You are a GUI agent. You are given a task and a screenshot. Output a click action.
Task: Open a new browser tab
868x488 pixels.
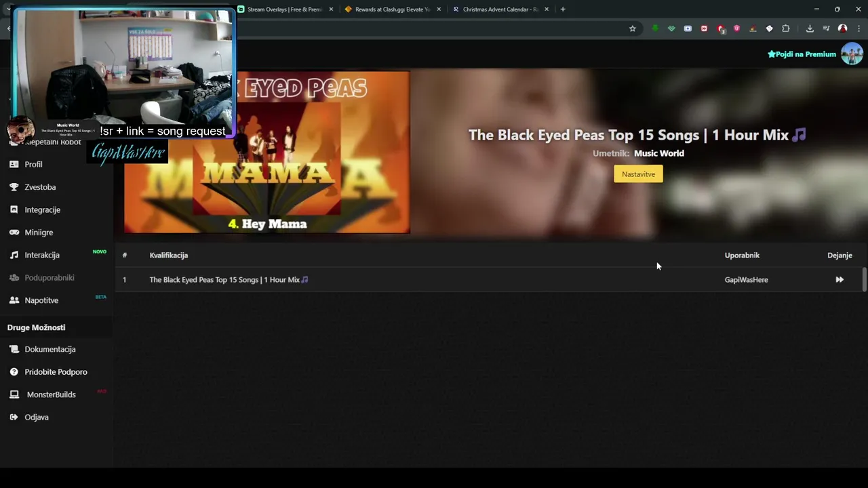tap(563, 9)
